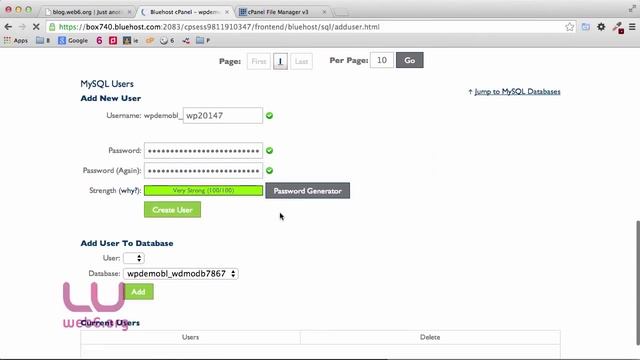The width and height of the screenshot is (640, 360).
Task: Click the (why?) strength link
Action: (x=130, y=191)
